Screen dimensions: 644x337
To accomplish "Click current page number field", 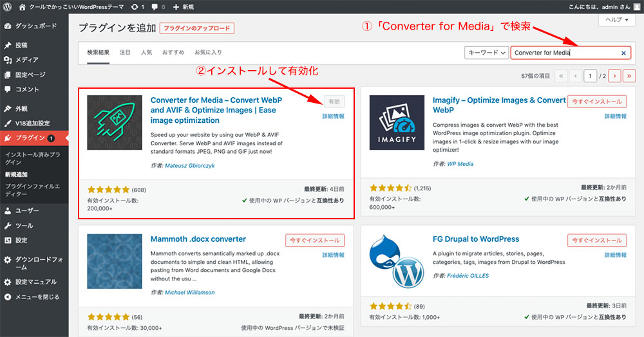I will tap(590, 76).
